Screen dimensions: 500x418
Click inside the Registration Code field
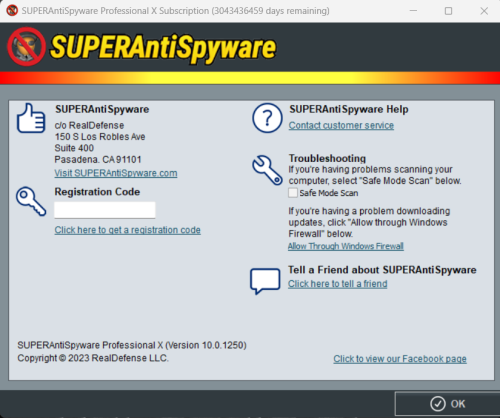(x=105, y=210)
